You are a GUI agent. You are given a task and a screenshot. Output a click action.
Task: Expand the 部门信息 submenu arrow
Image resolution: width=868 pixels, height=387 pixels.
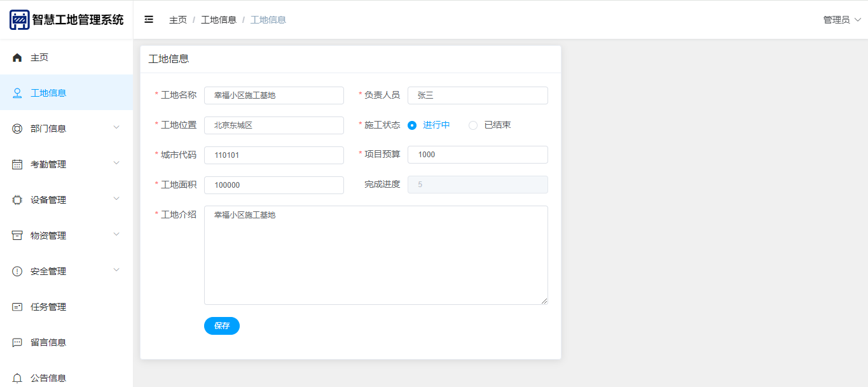116,127
